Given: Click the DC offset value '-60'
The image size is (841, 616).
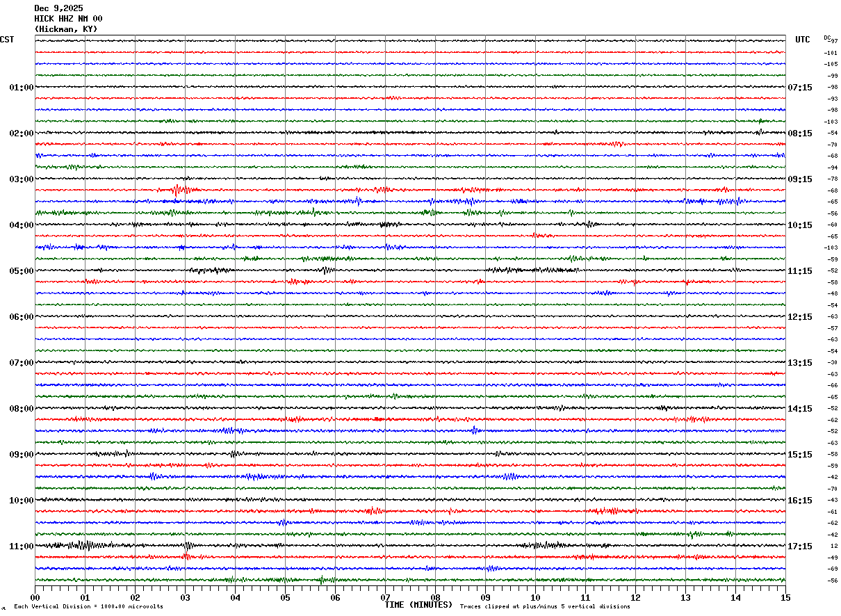Looking at the screenshot, I should 833,225.
